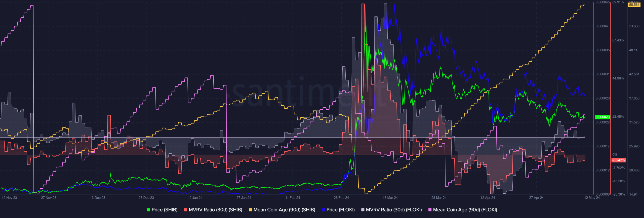This screenshot has height=218, width=644.
Task: Click the green 0.000023 current price tag
Action: click(602, 117)
